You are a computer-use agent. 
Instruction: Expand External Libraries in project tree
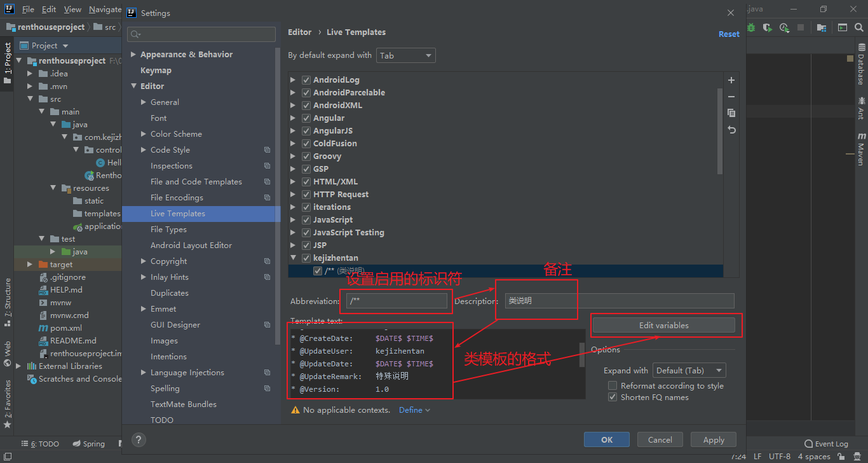tap(18, 366)
